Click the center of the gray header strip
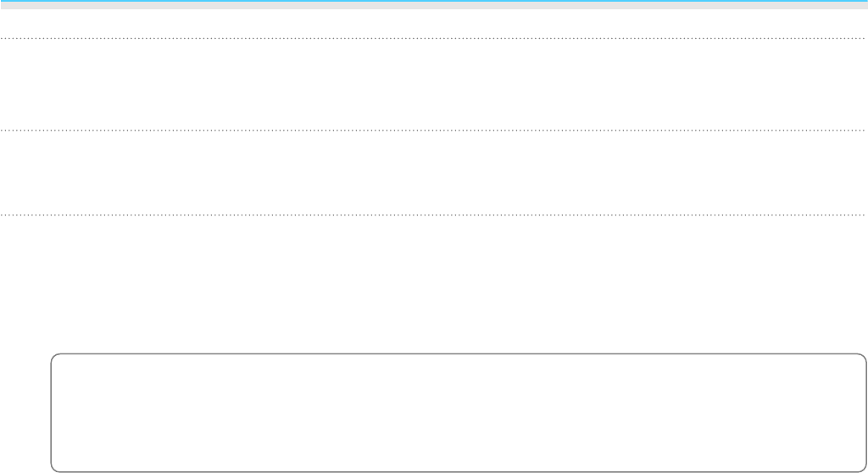Image resolution: width=868 pixels, height=473 pixels. pos(434,6)
